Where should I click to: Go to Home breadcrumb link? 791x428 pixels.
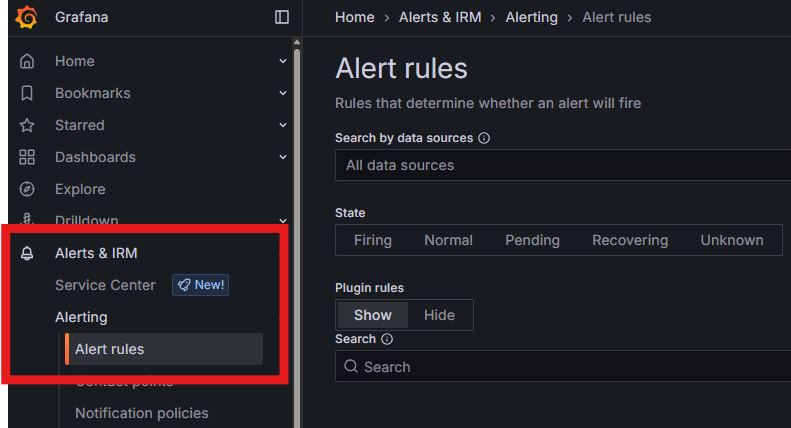[355, 17]
